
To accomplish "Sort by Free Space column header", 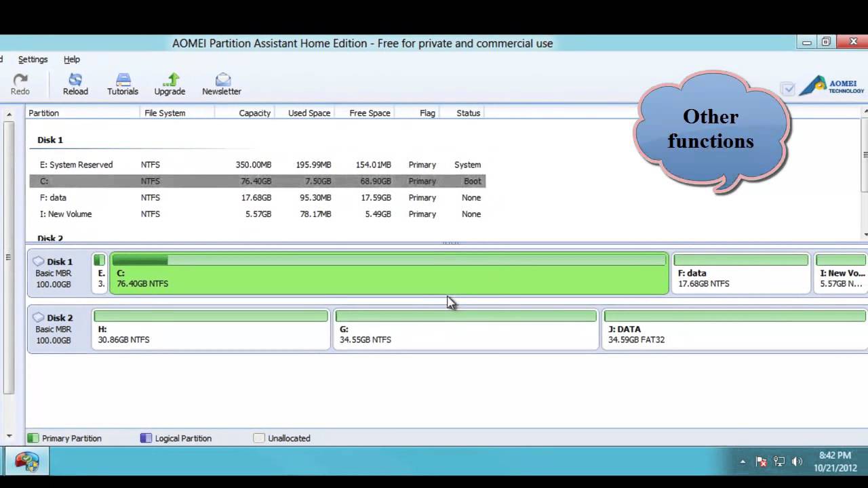I will tap(363, 113).
